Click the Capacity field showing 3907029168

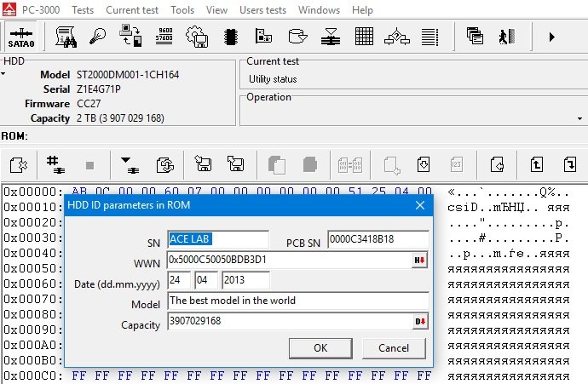click(x=290, y=321)
